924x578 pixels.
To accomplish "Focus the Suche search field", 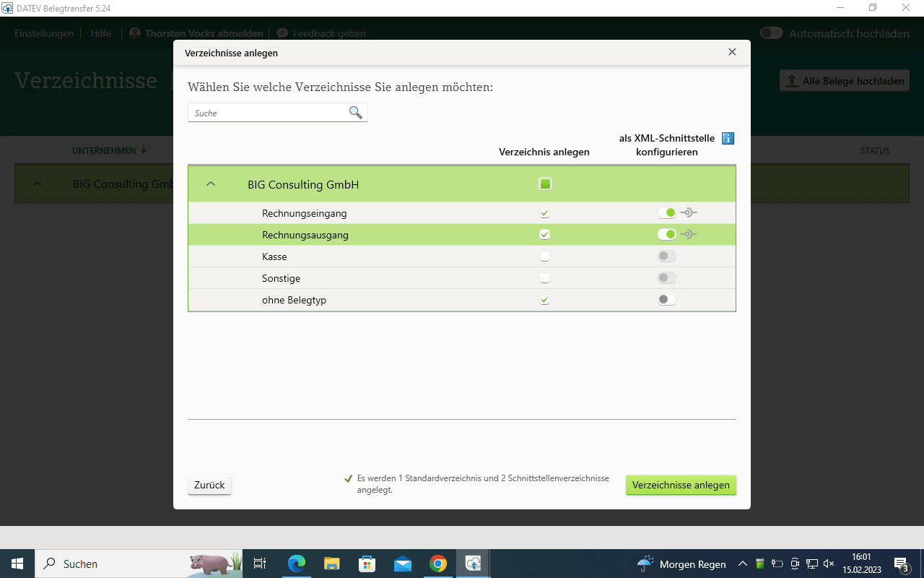I will coord(268,113).
